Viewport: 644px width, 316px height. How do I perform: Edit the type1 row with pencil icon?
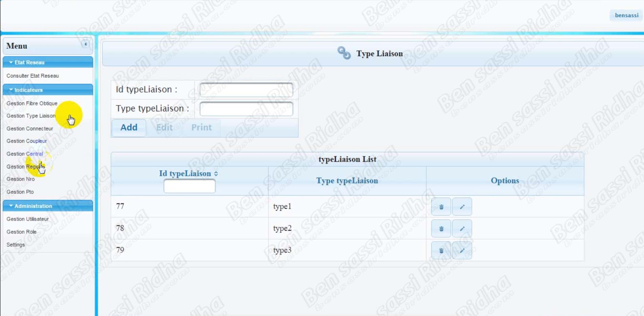click(462, 207)
